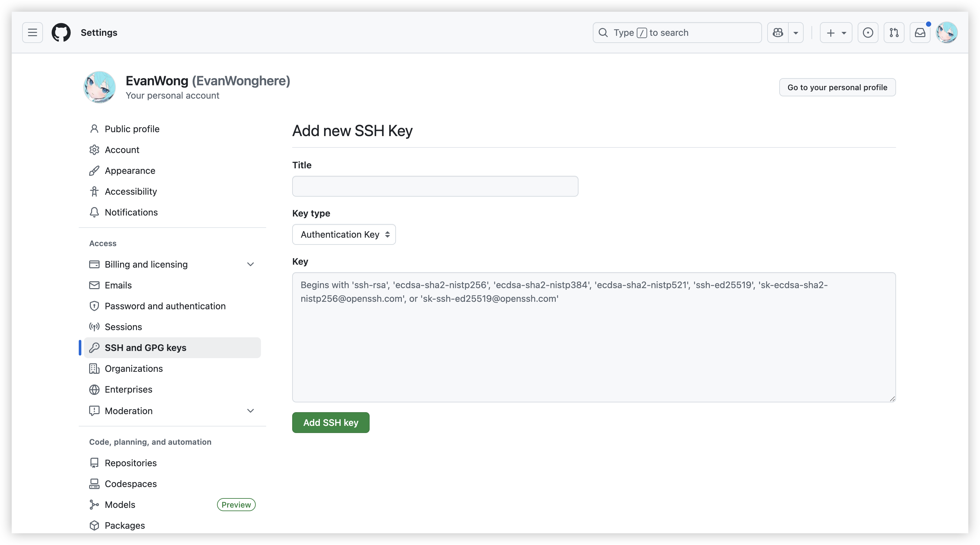Open the create new plus dropdown

[x=836, y=33]
